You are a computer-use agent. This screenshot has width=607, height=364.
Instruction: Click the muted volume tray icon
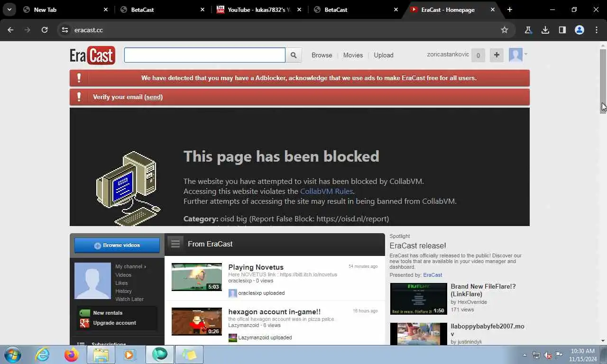pos(548,355)
